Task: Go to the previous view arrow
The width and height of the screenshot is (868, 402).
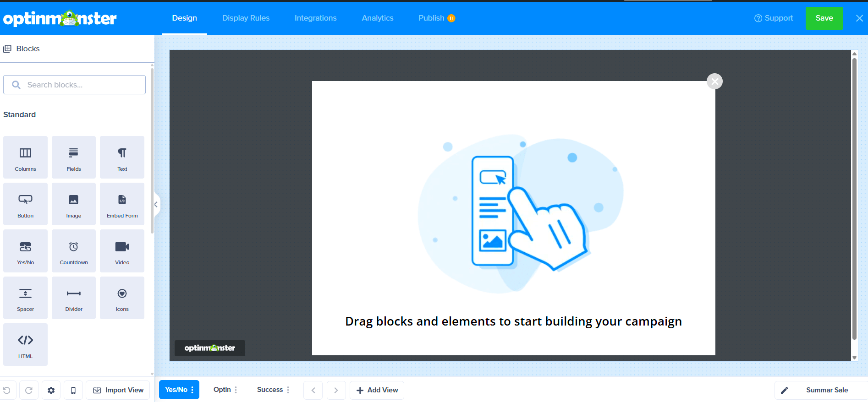Action: tap(313, 390)
